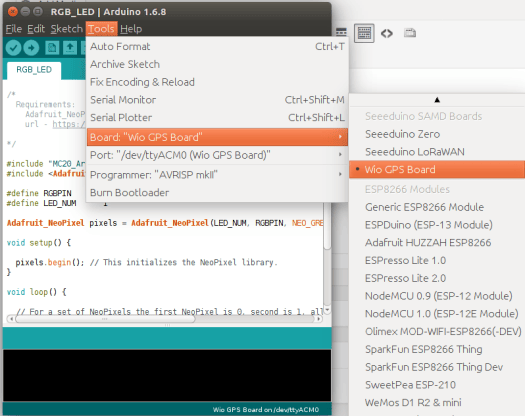Click the New sketch icon
Screen dimensions: 525x416
[52, 48]
